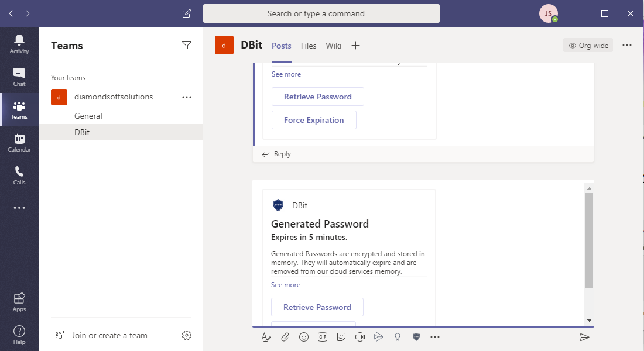The width and height of the screenshot is (644, 351).
Task: Open the Calendar view
Action: pos(19,143)
